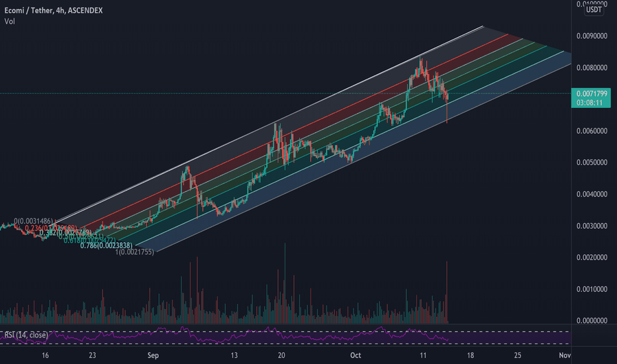Click the 23 date label on time axis
This screenshot has width=617, height=364.
click(x=92, y=355)
